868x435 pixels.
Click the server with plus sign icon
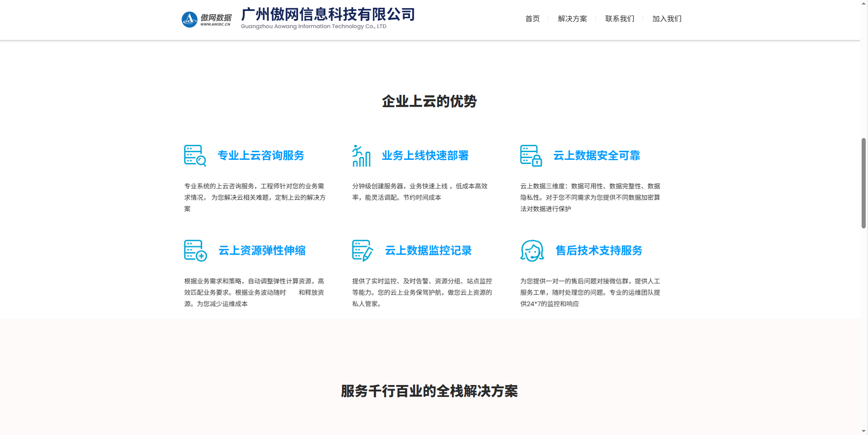[x=195, y=251]
